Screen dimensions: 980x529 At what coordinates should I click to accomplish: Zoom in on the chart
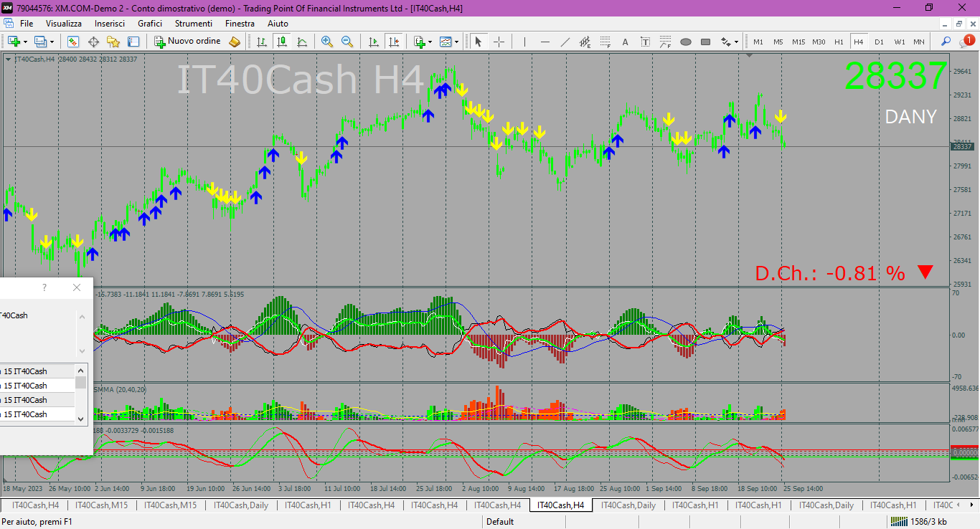pyautogui.click(x=327, y=42)
